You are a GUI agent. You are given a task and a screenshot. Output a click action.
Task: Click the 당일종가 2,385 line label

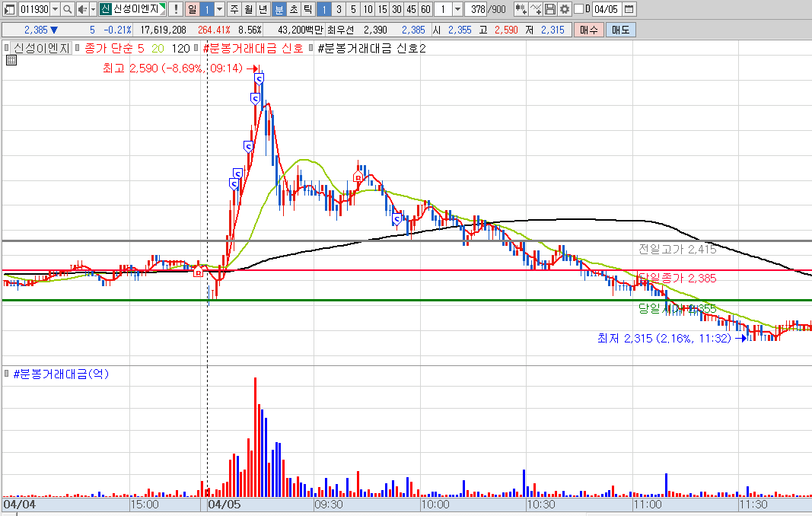[x=677, y=279]
